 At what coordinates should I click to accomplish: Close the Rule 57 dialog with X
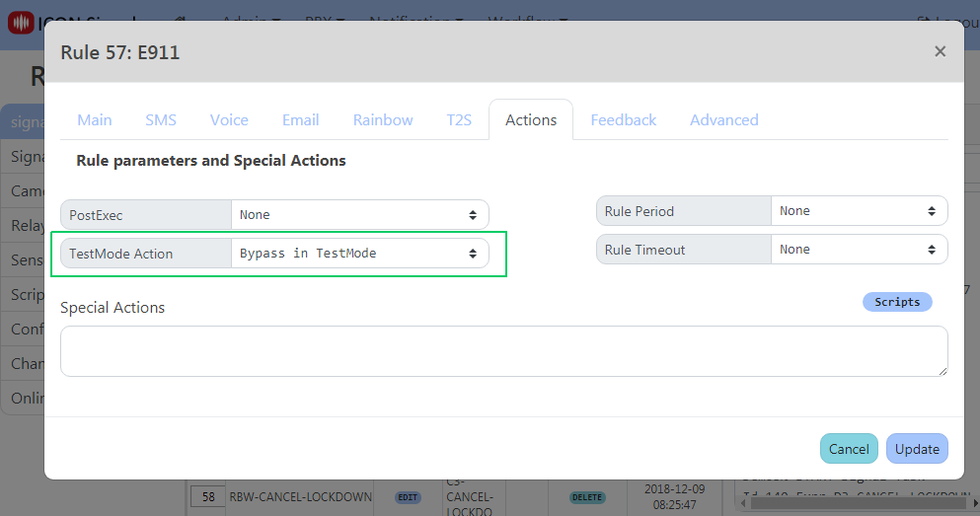(x=940, y=51)
